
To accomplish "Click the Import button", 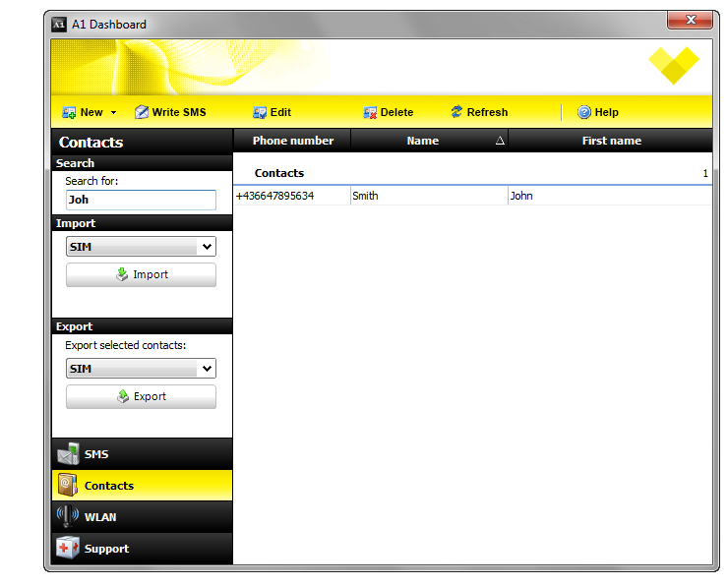I will [141, 274].
